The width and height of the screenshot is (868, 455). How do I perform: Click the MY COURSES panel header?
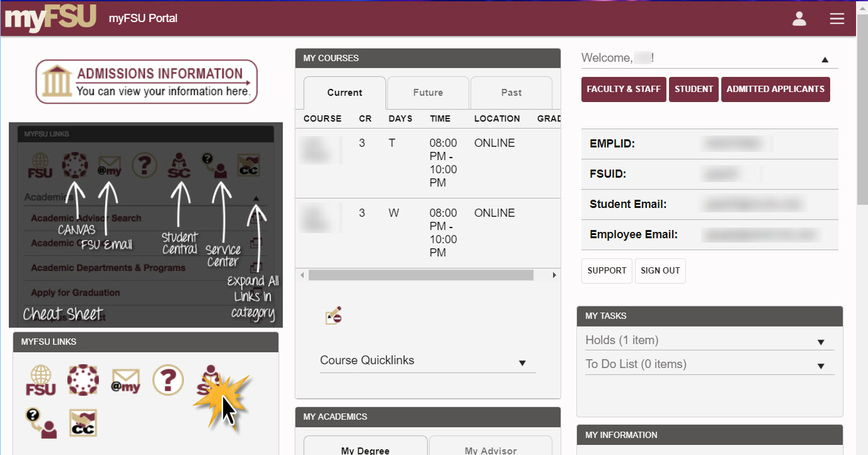pyautogui.click(x=428, y=58)
